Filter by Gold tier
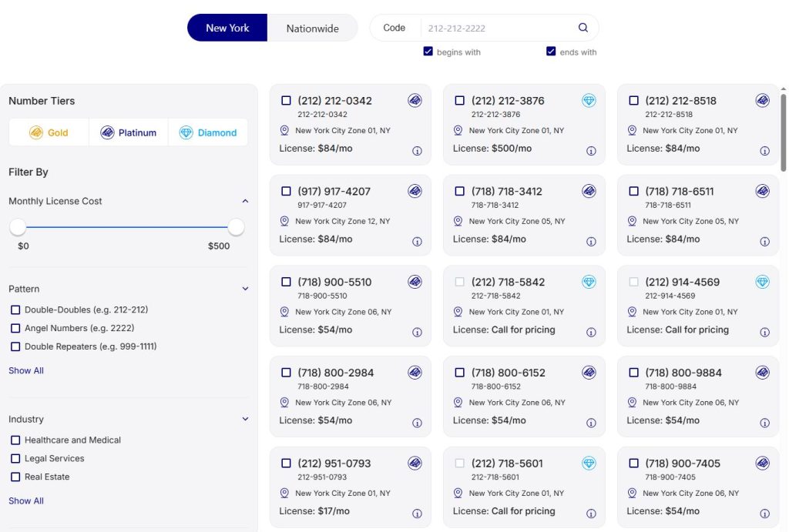The height and width of the screenshot is (532, 789). (49, 132)
